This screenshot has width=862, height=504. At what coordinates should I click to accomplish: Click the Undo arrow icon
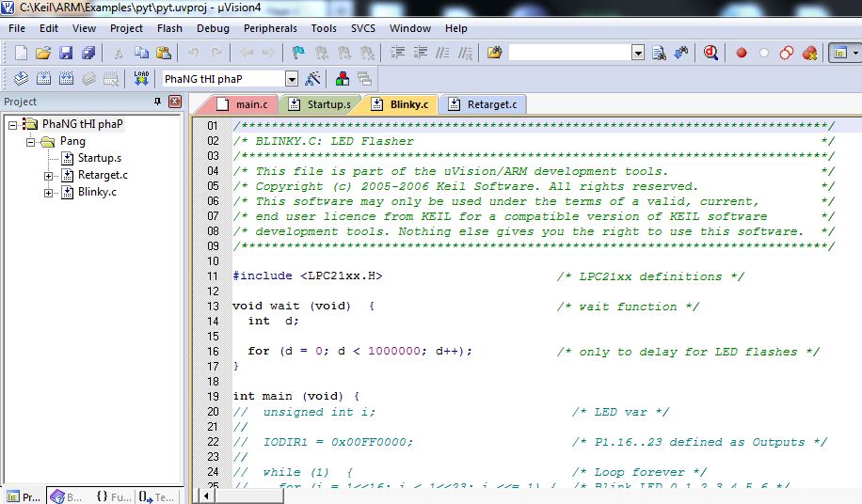tap(194, 53)
